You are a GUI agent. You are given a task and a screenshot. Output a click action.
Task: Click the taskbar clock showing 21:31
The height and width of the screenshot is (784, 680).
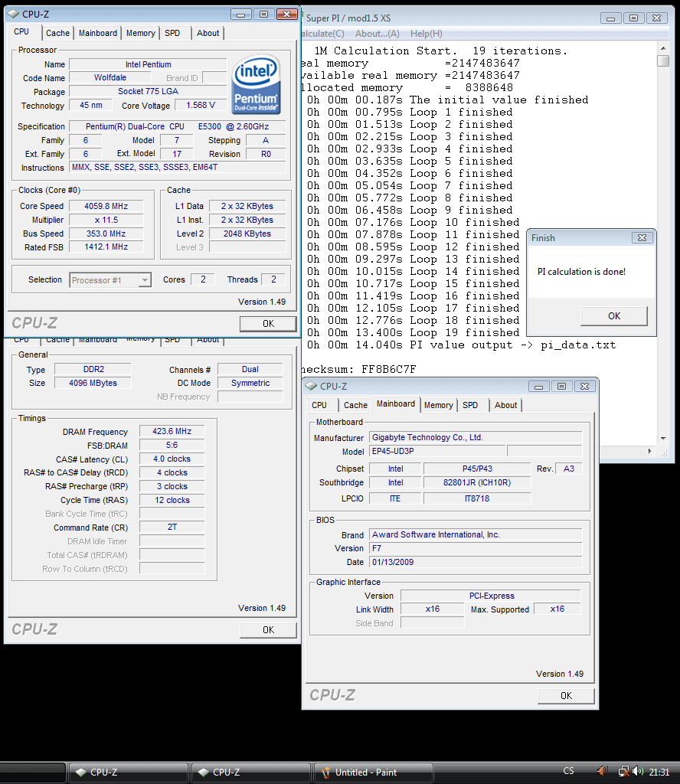tap(659, 772)
